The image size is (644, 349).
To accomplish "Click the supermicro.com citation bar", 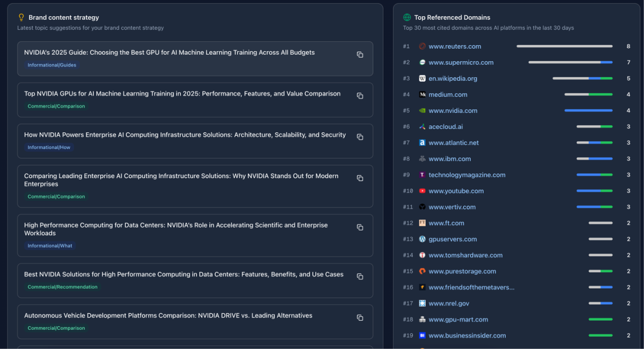I will [571, 63].
